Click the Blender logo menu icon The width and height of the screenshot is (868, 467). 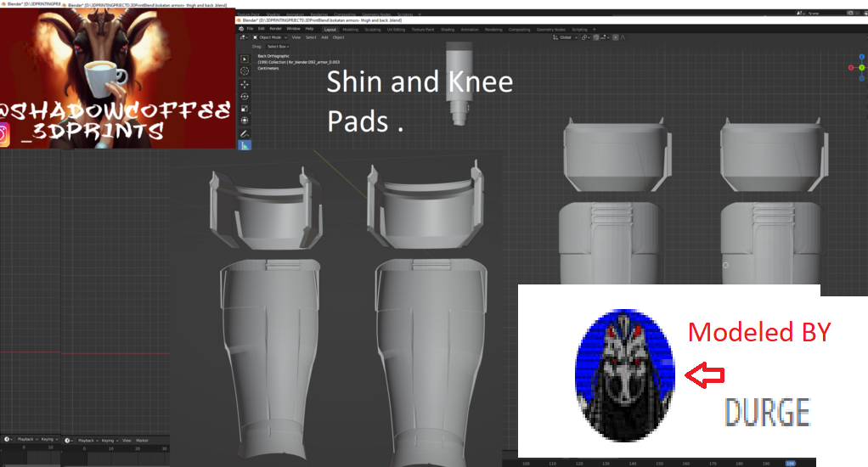(241, 29)
